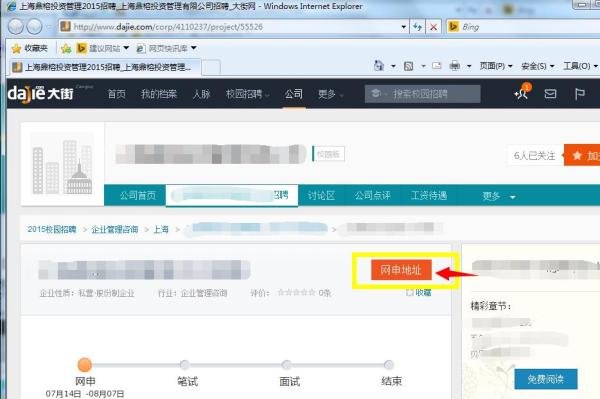The width and height of the screenshot is (600, 399).
Task: Select 公司 in the top navbar
Action: click(x=293, y=94)
